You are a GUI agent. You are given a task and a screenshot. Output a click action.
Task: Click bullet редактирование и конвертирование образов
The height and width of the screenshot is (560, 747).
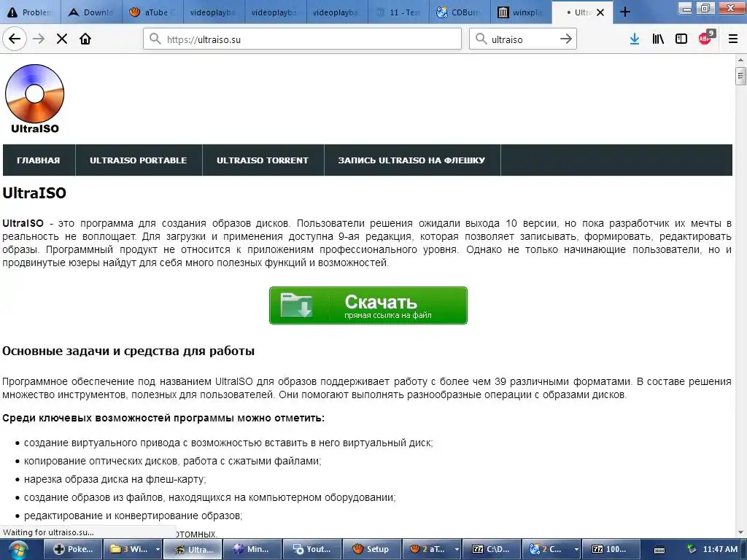pos(133,516)
